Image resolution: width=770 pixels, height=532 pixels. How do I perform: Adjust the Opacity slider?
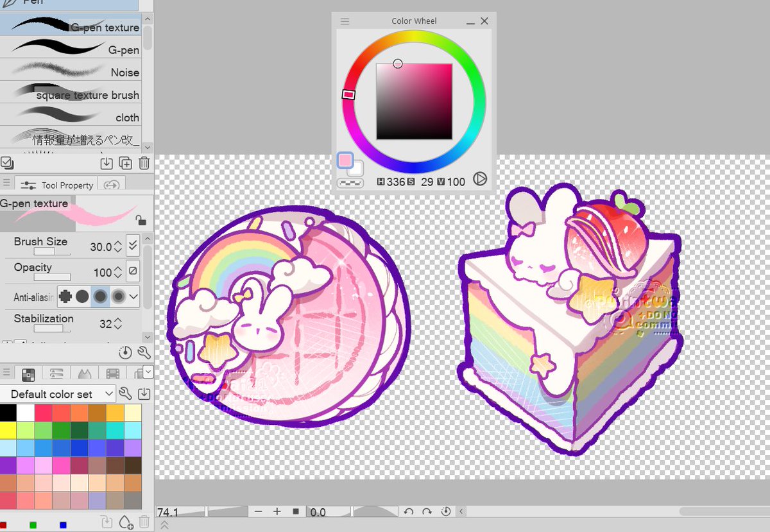click(52, 277)
